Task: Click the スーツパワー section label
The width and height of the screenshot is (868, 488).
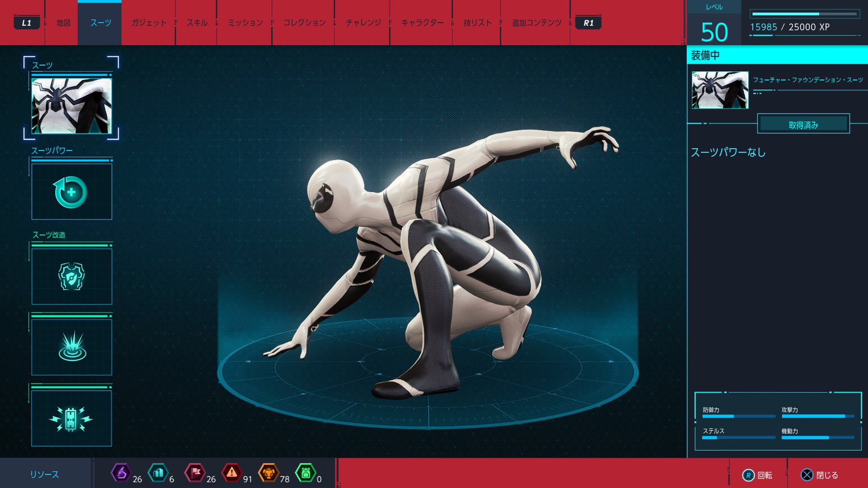Action: (52, 151)
